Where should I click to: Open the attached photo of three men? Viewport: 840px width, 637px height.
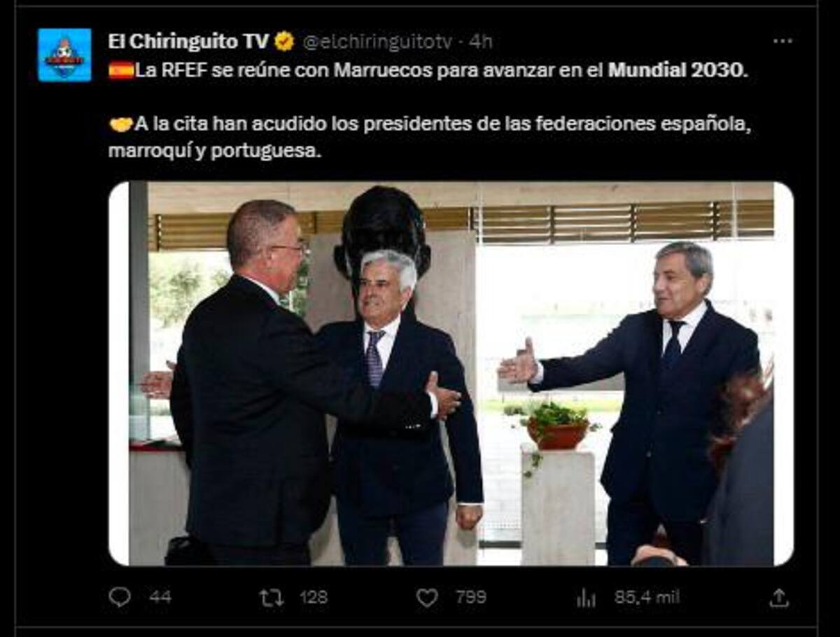click(x=451, y=373)
